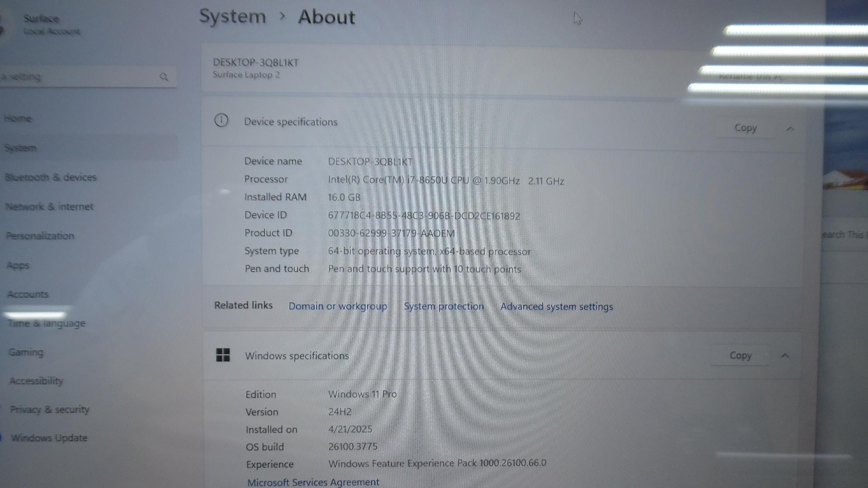Open Time & language settings
The width and height of the screenshot is (868, 488).
click(x=47, y=324)
